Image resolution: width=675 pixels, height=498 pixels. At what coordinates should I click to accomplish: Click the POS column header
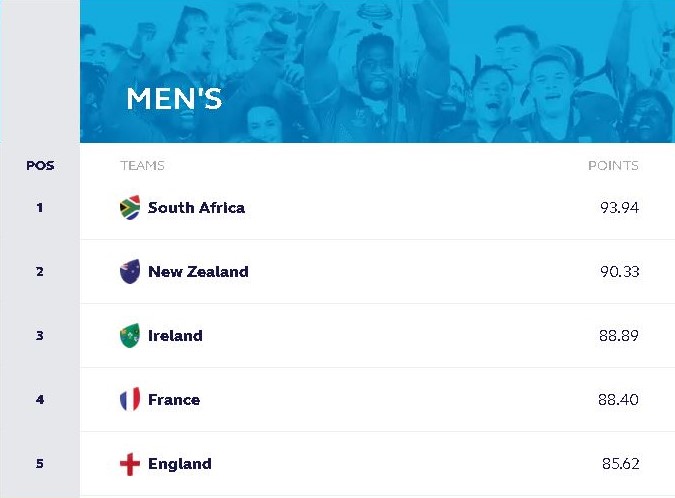point(40,165)
